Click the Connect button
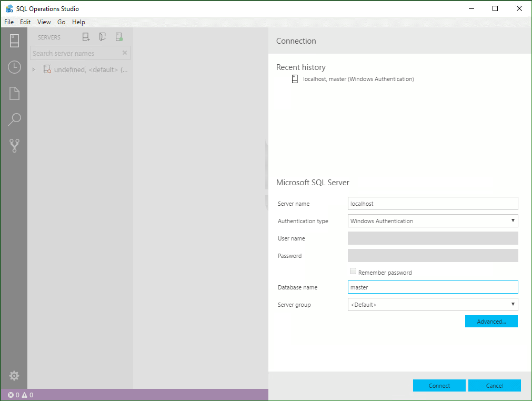532x401 pixels. 439,385
